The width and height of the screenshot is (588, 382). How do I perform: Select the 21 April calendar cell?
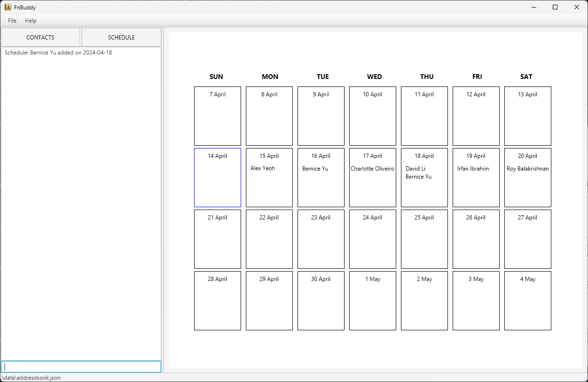coord(218,239)
